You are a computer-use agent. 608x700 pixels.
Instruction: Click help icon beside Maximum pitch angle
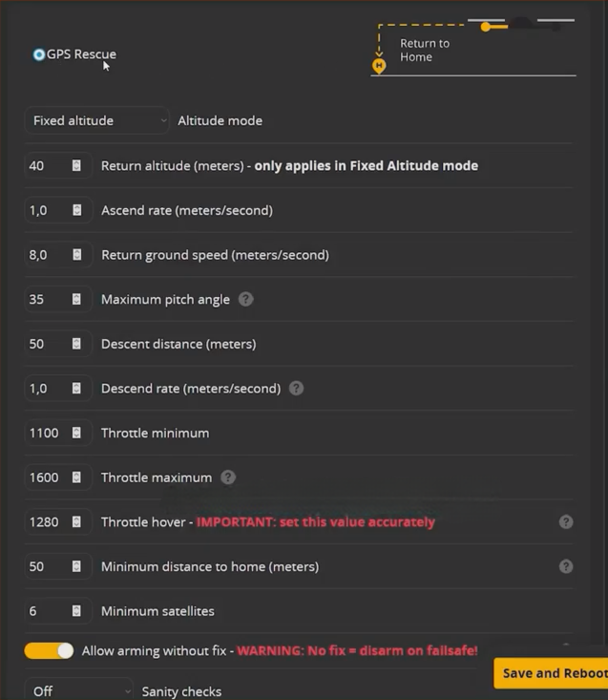click(245, 299)
